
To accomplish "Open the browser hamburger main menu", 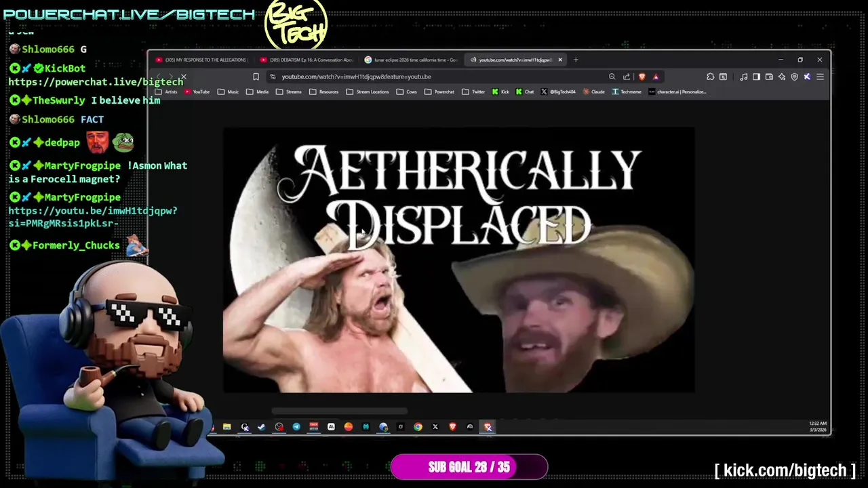I will 820,77.
